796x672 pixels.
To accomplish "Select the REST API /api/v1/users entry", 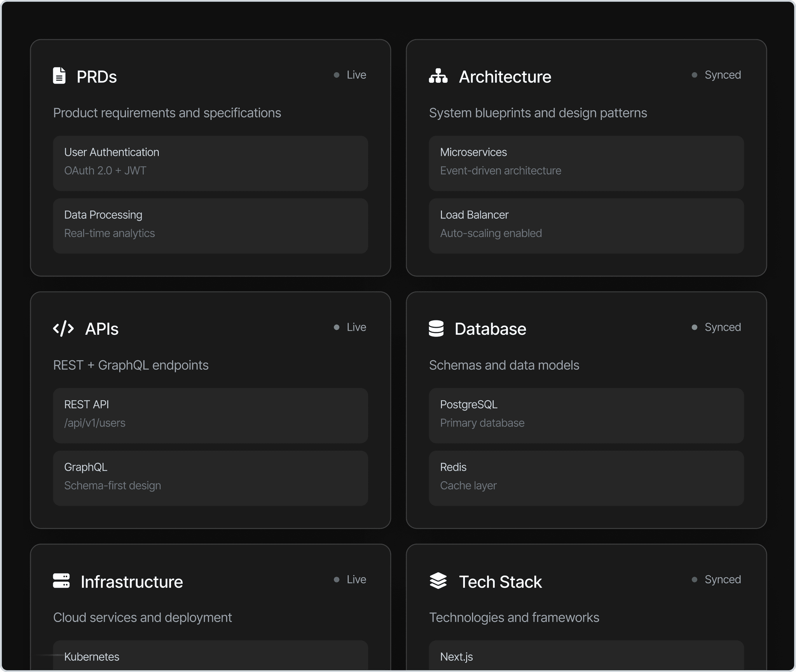I will (x=210, y=416).
